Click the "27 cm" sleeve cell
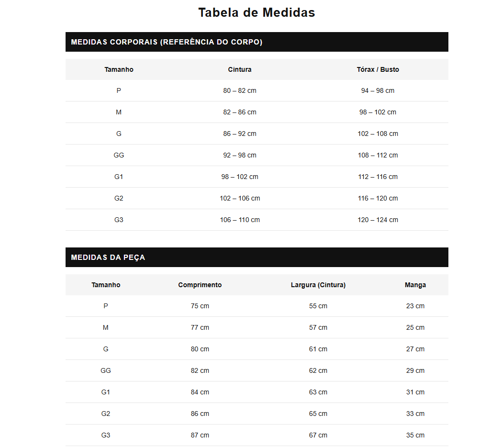Image resolution: width=502 pixels, height=448 pixels. click(415, 349)
